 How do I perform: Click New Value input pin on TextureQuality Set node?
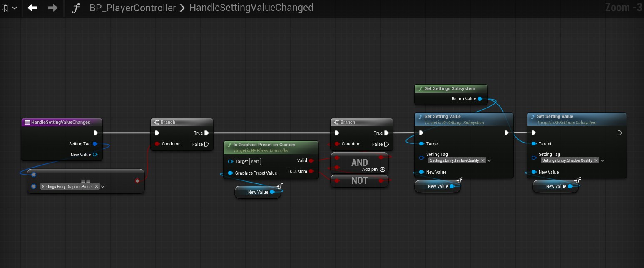421,172
